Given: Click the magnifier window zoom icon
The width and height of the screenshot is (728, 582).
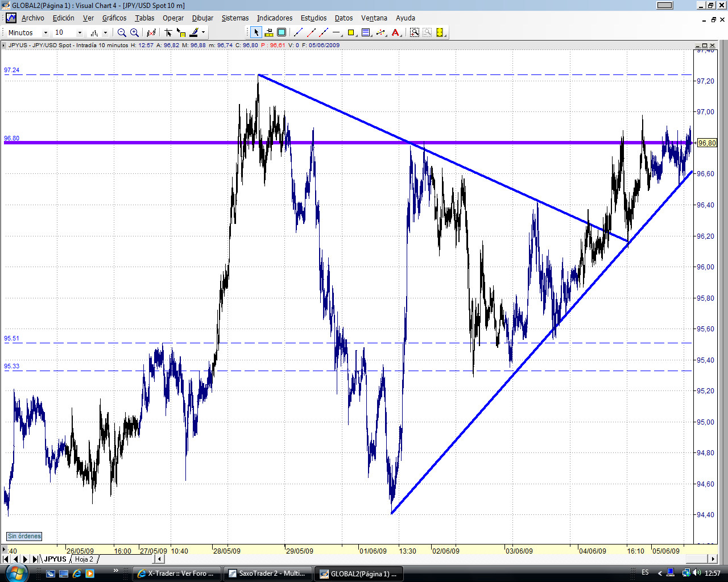Looking at the screenshot, I should [x=415, y=33].
